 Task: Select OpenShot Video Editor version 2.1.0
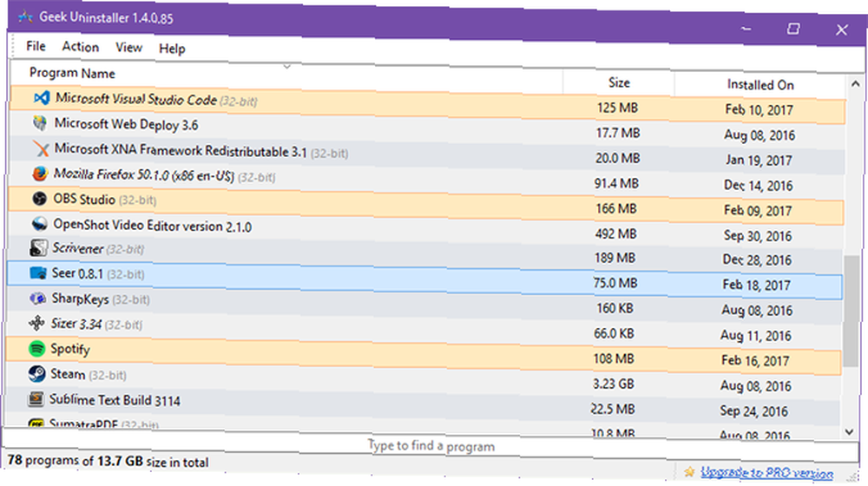(152, 226)
